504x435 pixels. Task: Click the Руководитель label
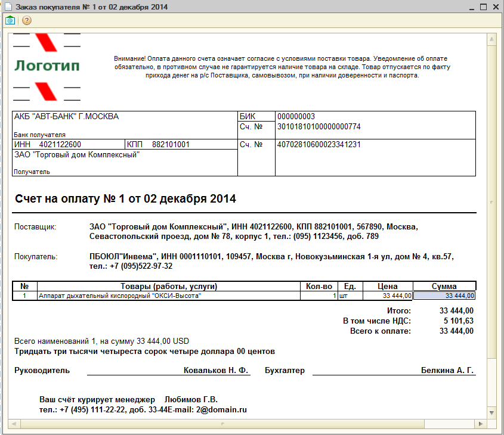(42, 371)
